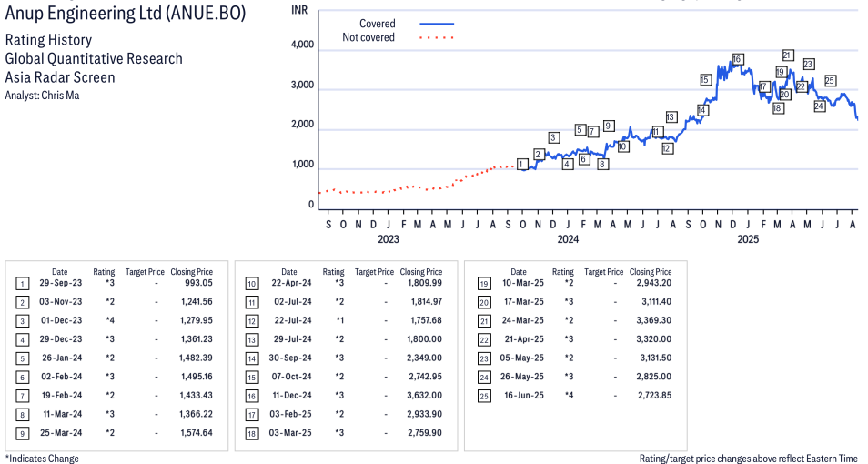868x464 pixels.
Task: Click the red dotted Not covered legend line
Action: coord(437,37)
